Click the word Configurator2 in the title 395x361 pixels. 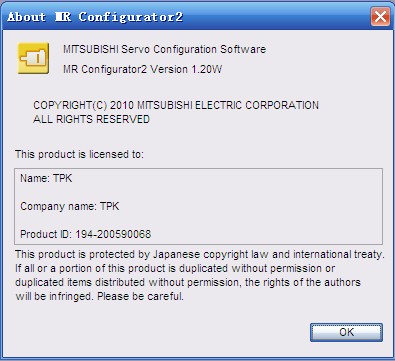click(x=131, y=17)
